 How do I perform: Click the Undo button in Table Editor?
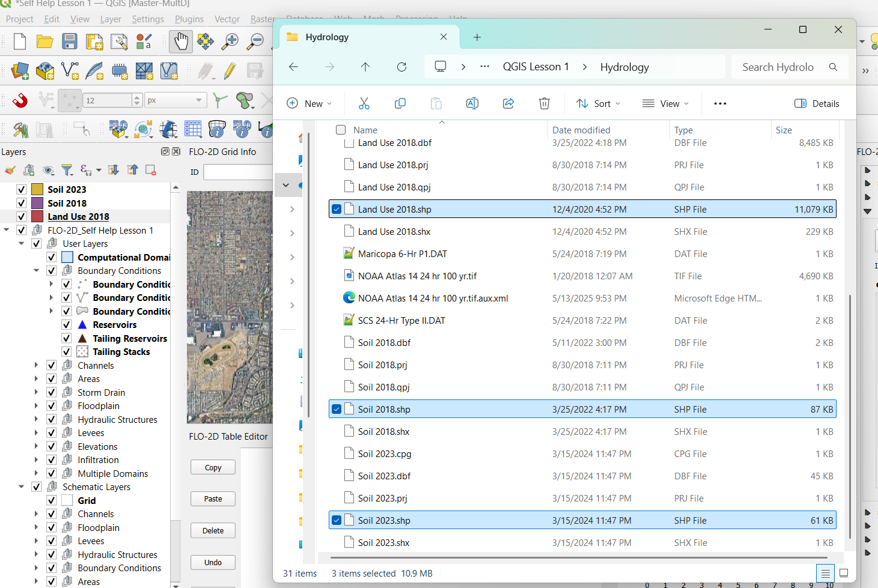pyautogui.click(x=213, y=563)
